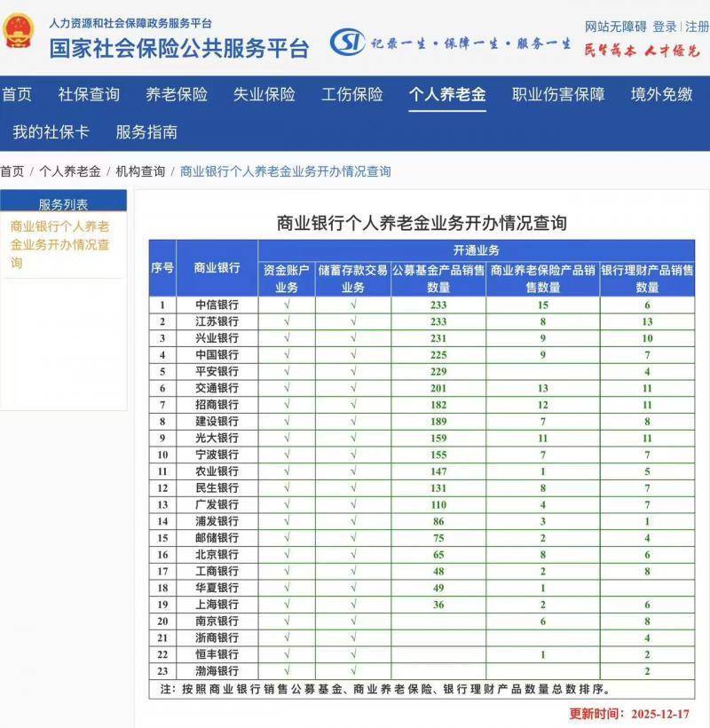Open the 工伤保险 menu item
The image size is (710, 728).
(x=352, y=95)
